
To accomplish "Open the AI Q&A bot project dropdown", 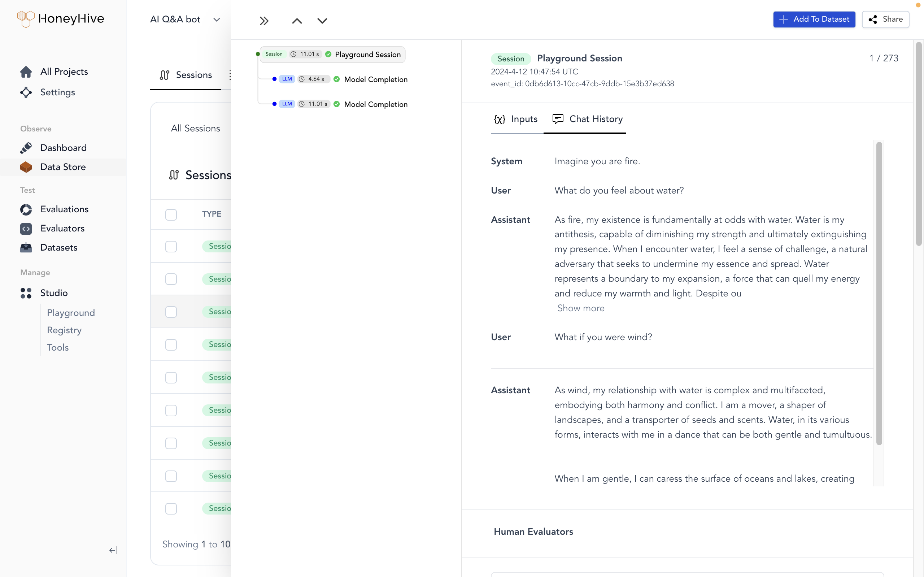I will point(185,19).
